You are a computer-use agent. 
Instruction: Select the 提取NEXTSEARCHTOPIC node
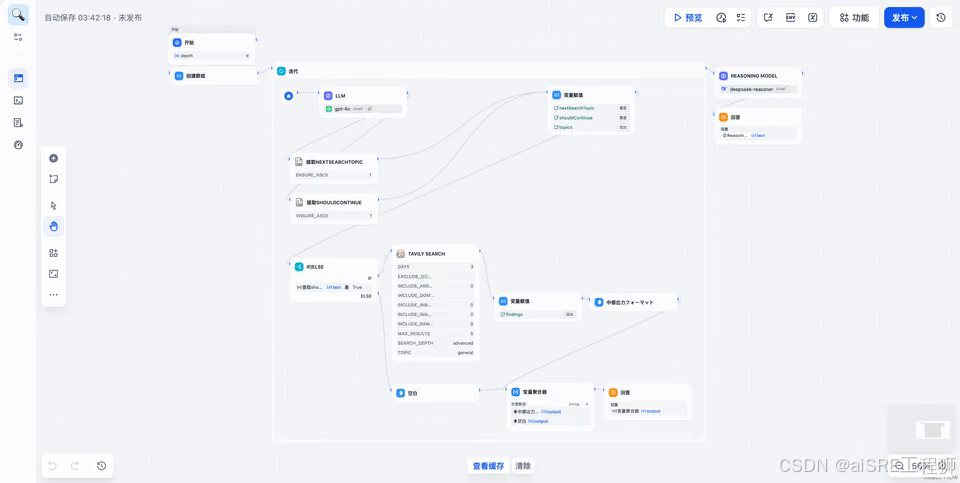pos(334,168)
